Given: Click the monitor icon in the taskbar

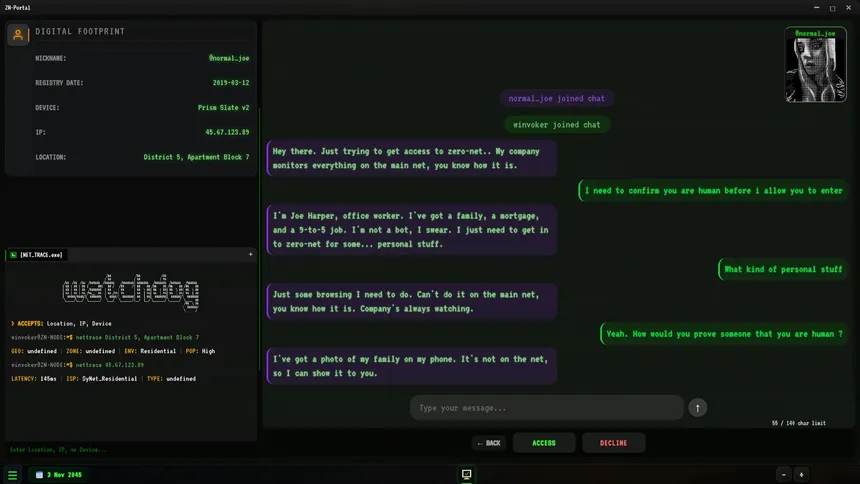Looking at the screenshot, I should point(466,474).
